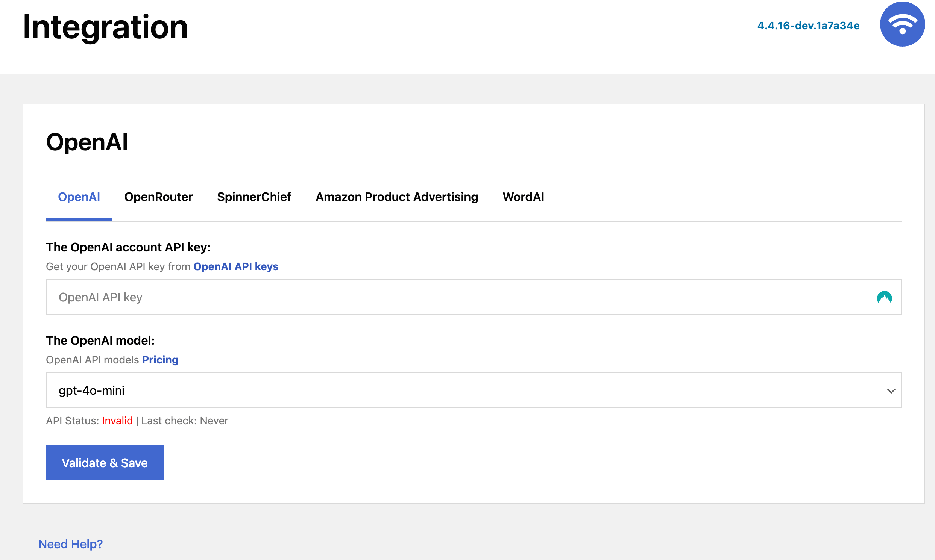Open the Amazon Product Advertising tab
Image resolution: width=935 pixels, height=560 pixels.
click(396, 197)
